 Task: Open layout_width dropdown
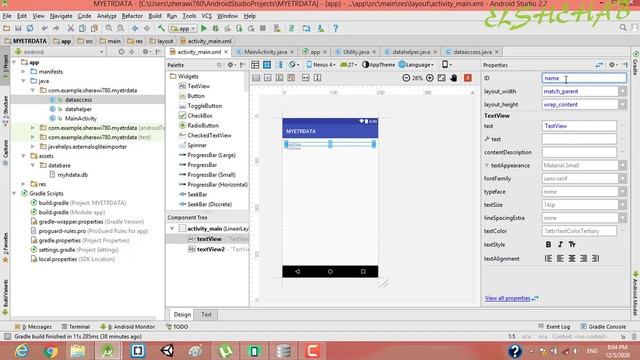[x=622, y=91]
